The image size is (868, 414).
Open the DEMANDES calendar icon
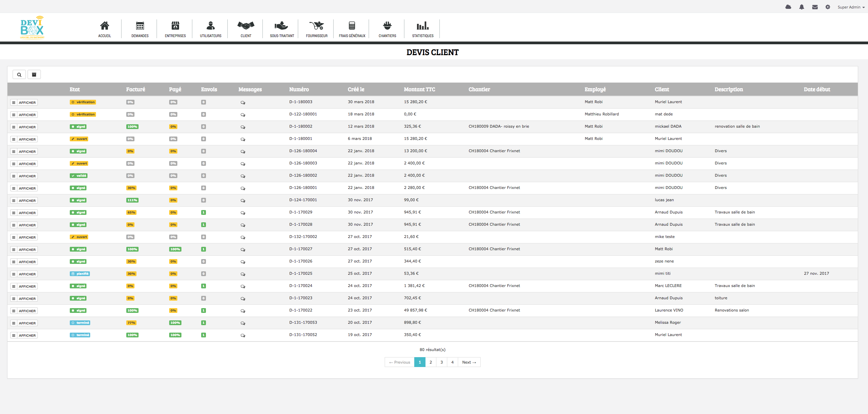[140, 26]
